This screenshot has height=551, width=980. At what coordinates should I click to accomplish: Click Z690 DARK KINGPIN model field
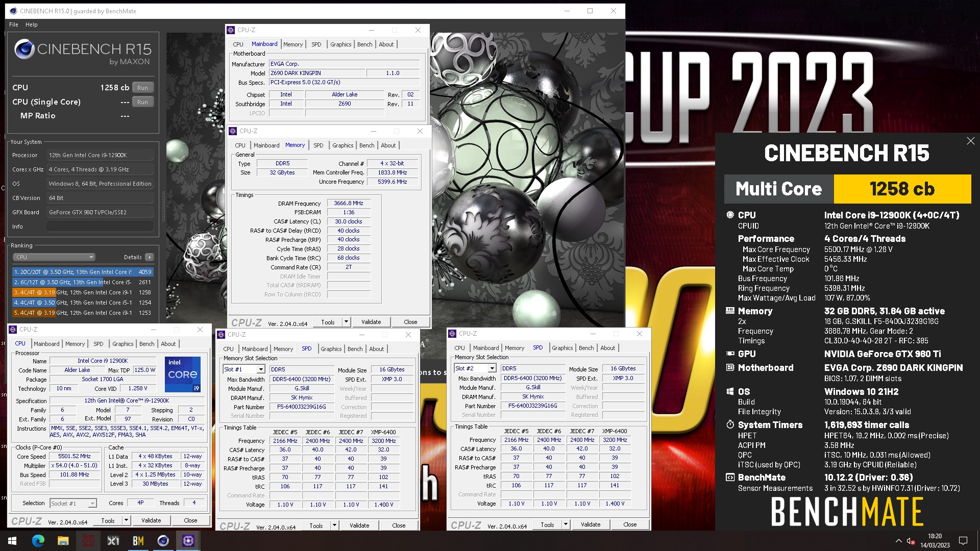click(x=316, y=73)
